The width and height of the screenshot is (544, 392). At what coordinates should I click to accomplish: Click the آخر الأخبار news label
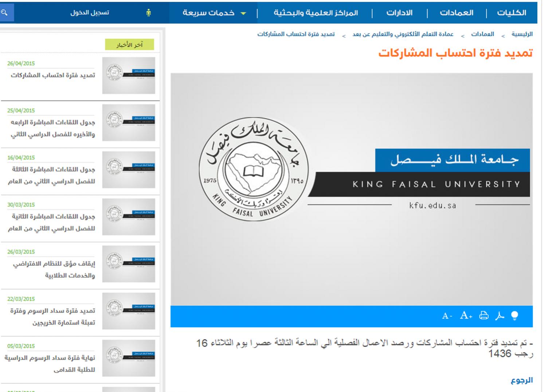129,44
